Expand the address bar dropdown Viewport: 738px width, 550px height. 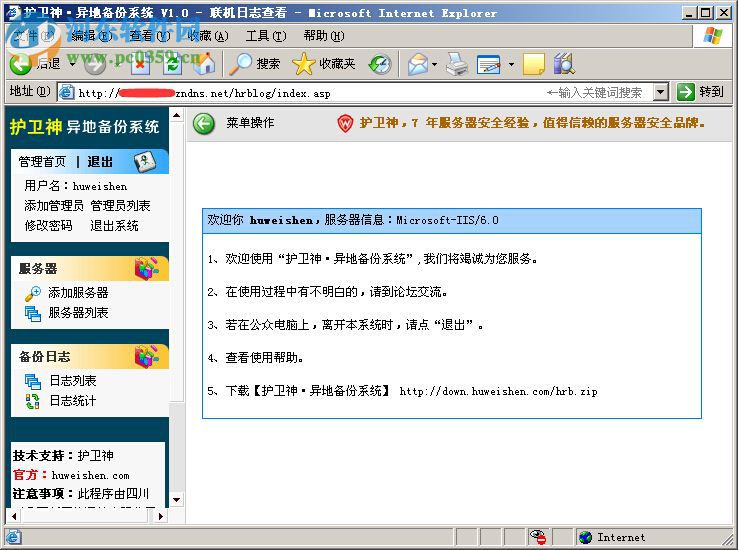click(x=661, y=92)
